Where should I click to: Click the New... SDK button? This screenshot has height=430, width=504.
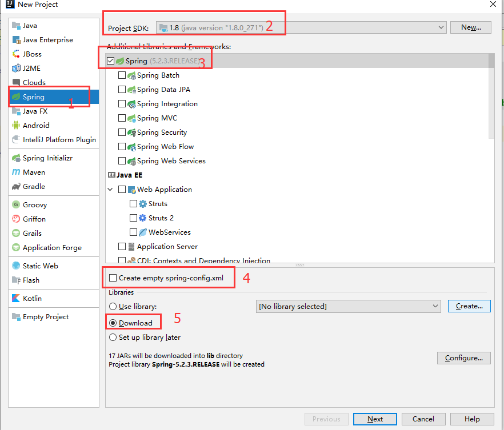click(471, 27)
